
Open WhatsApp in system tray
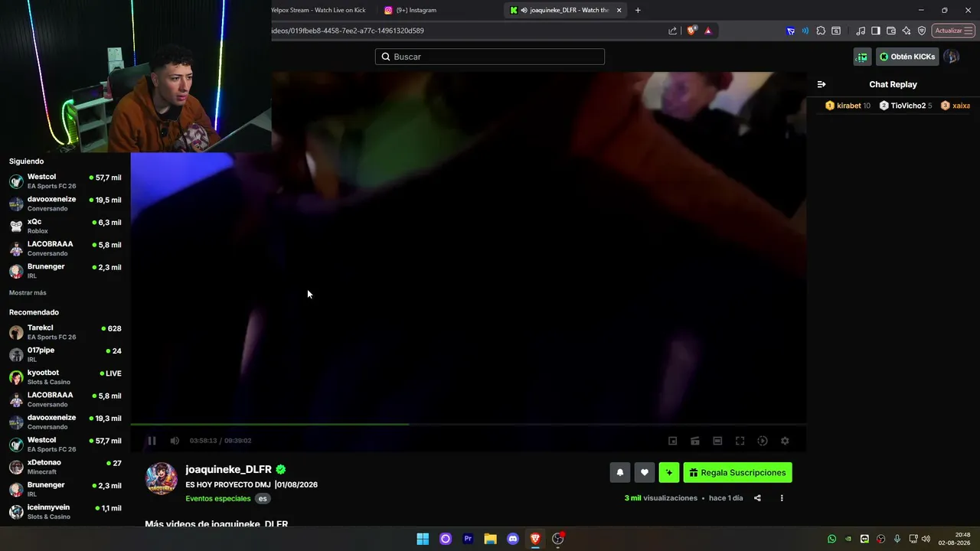832,539
